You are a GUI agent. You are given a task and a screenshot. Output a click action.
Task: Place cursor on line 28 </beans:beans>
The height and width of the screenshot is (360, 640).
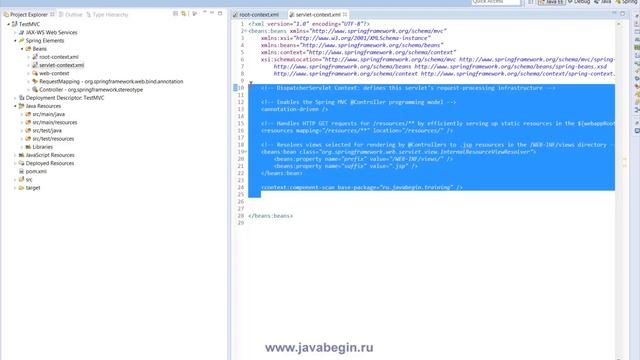(270, 216)
